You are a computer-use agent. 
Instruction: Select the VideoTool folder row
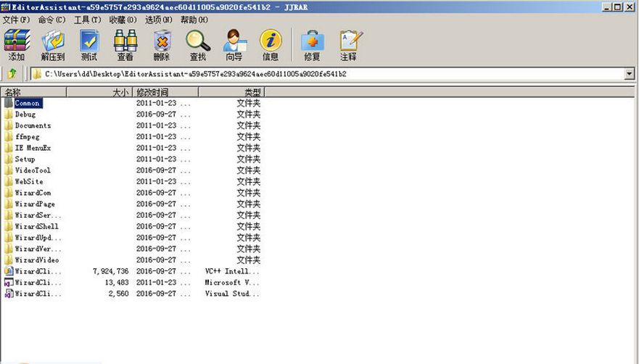33,170
